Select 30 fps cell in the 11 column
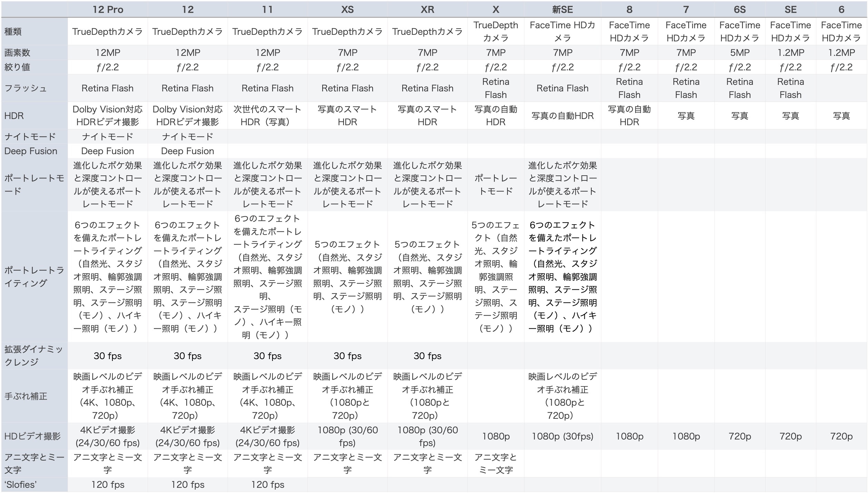Image resolution: width=868 pixels, height=493 pixels. tap(267, 356)
